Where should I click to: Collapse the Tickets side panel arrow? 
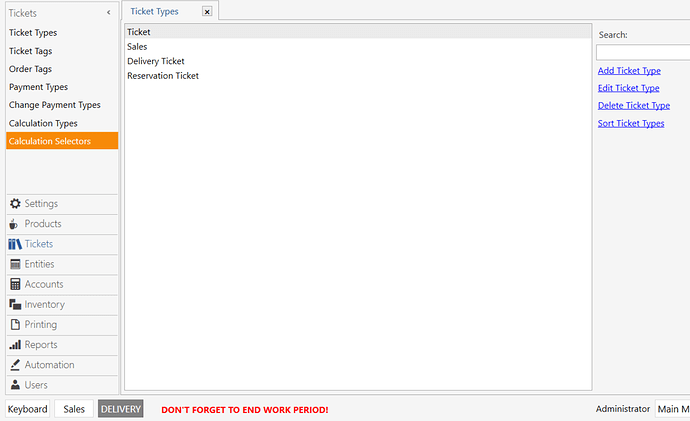click(x=109, y=13)
